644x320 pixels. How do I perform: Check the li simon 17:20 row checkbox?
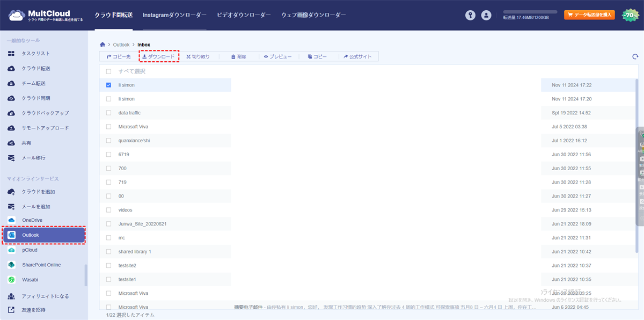108,99
